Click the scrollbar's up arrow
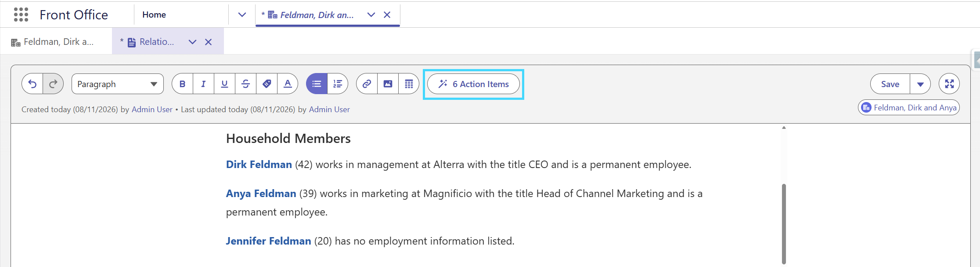Viewport: 980px width, 267px height. coord(784,128)
